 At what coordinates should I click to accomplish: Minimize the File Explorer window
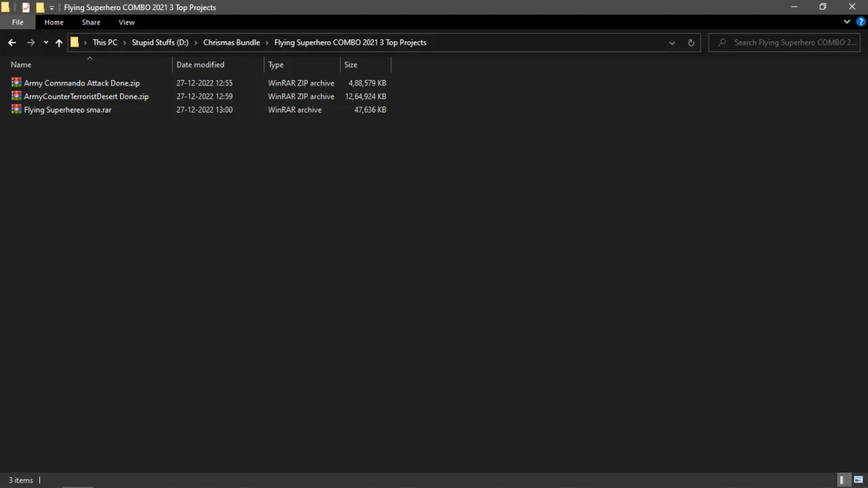(x=793, y=7)
